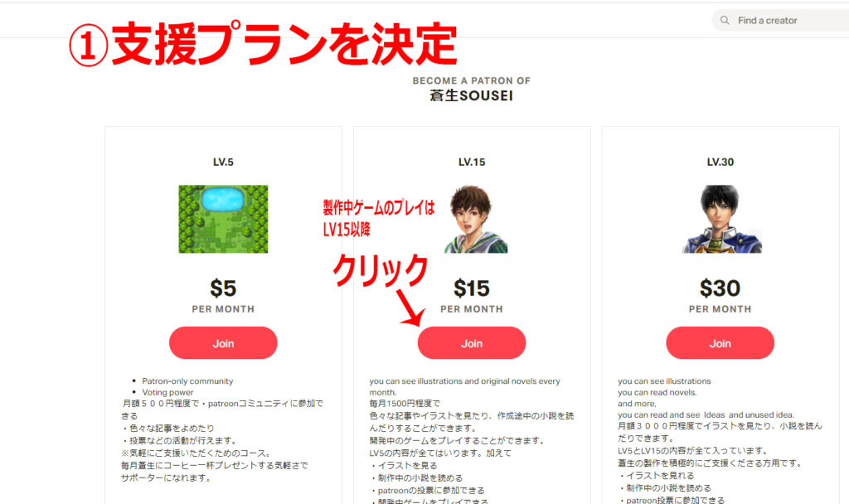Focus the Find a creator search field
The width and height of the screenshot is (849, 504).
[x=780, y=21]
